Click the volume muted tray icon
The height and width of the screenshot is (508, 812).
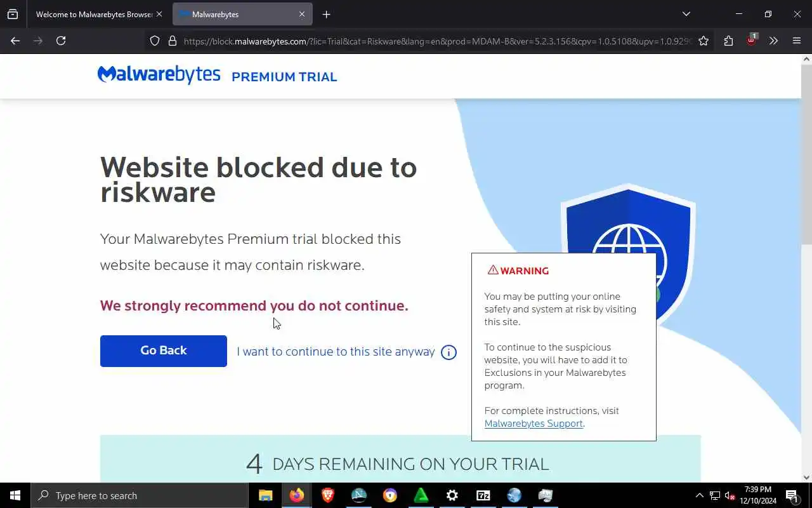point(730,495)
